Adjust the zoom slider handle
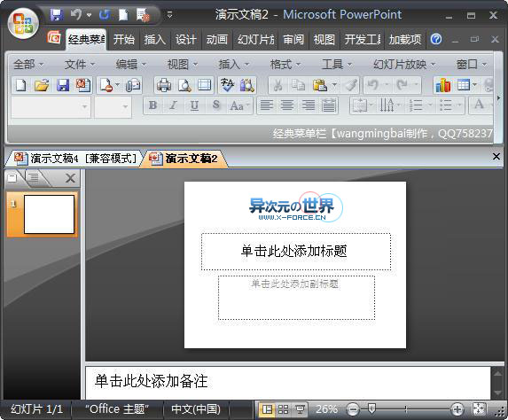Screen dimensions: 508x420 [372, 409]
